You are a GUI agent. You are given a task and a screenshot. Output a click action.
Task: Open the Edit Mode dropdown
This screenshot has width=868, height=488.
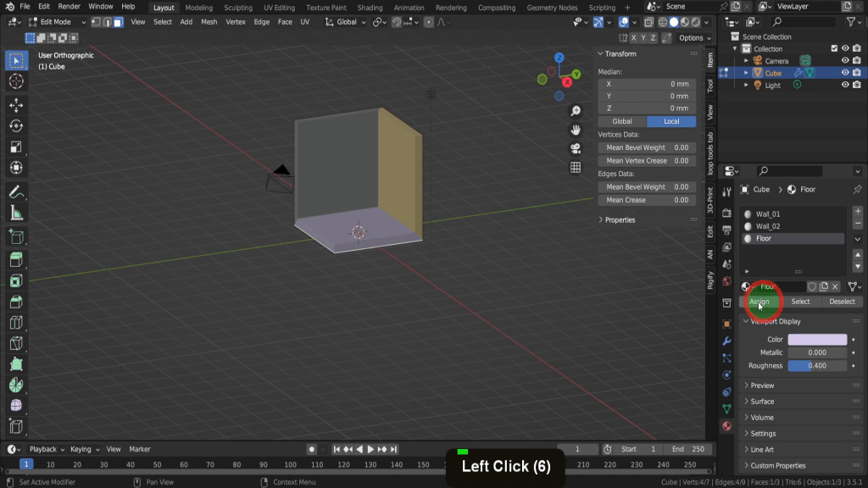[58, 22]
